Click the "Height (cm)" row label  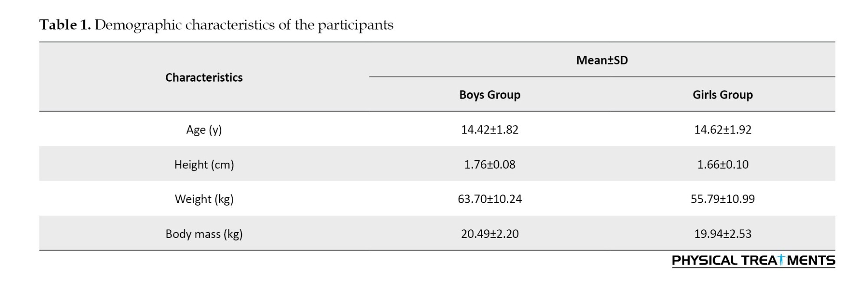[x=204, y=164]
